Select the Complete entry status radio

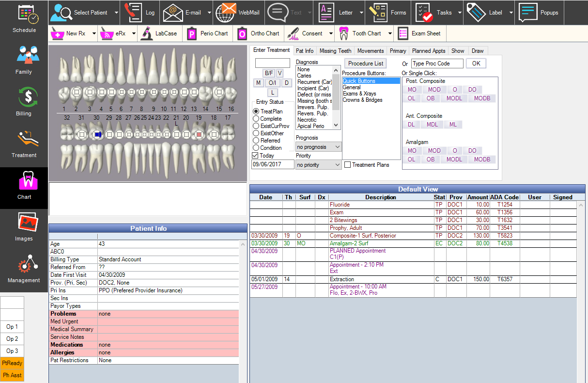(256, 119)
